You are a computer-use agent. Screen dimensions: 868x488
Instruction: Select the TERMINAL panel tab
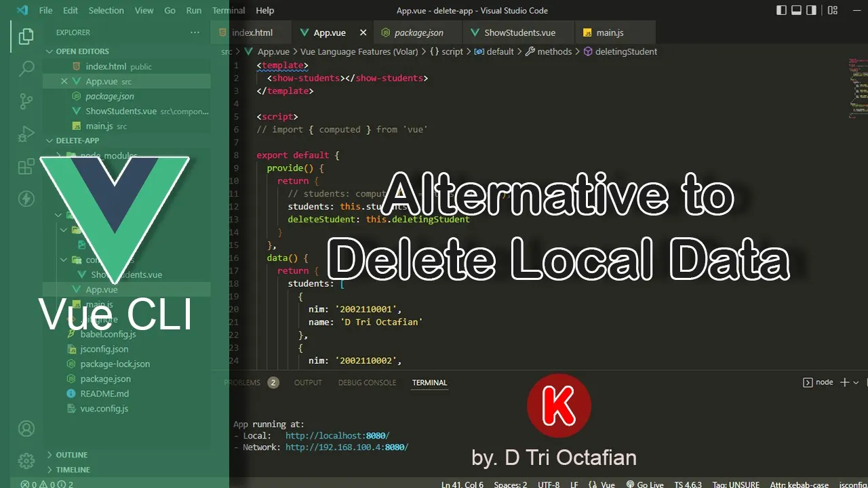coord(429,382)
